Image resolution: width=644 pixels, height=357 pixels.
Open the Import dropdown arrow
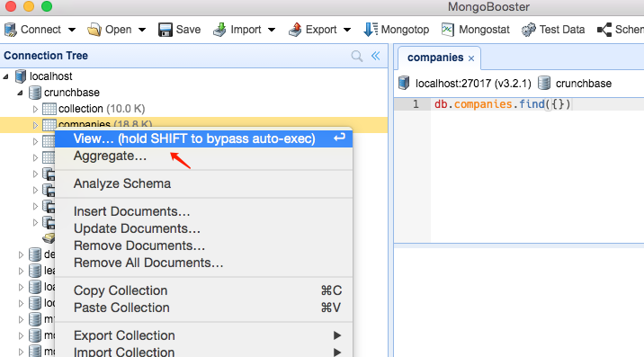pos(272,30)
